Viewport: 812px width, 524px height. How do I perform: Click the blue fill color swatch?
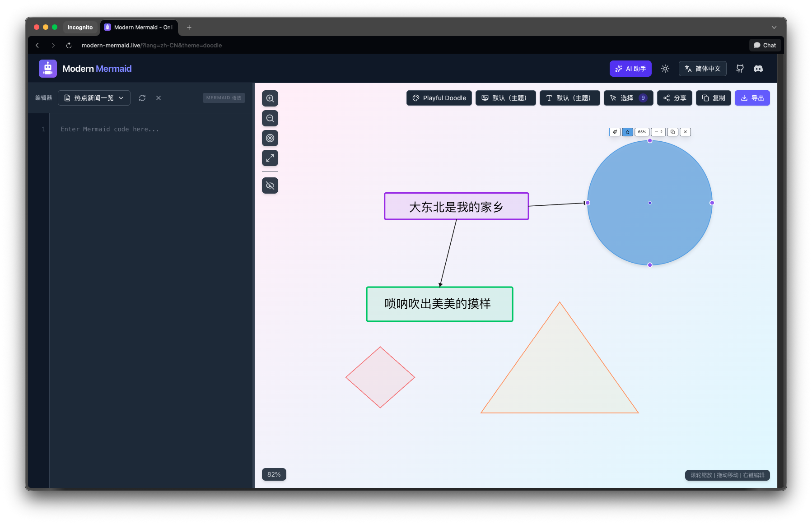(627, 132)
